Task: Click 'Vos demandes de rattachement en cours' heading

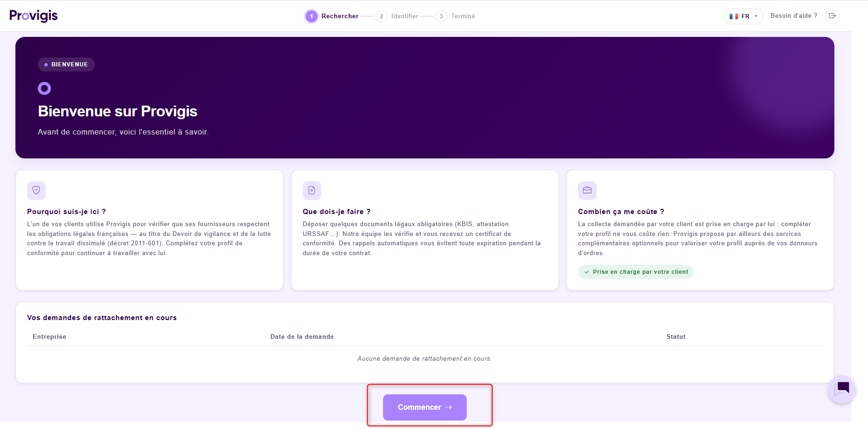Action: coord(102,318)
